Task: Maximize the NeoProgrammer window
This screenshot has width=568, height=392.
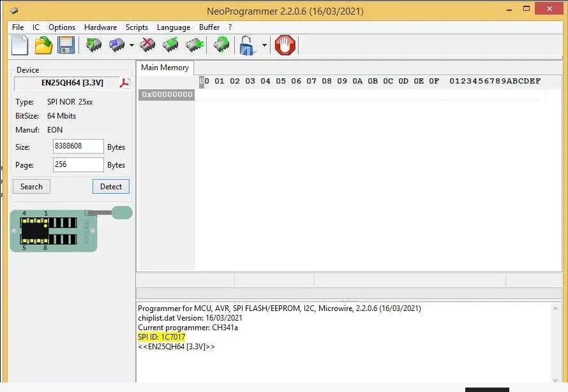Action: pos(527,9)
